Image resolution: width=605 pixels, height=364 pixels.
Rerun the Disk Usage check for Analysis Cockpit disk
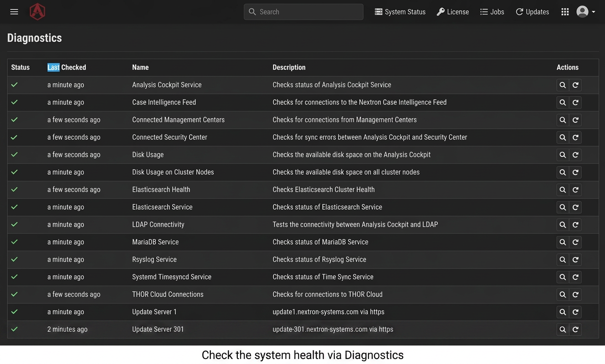(x=575, y=155)
